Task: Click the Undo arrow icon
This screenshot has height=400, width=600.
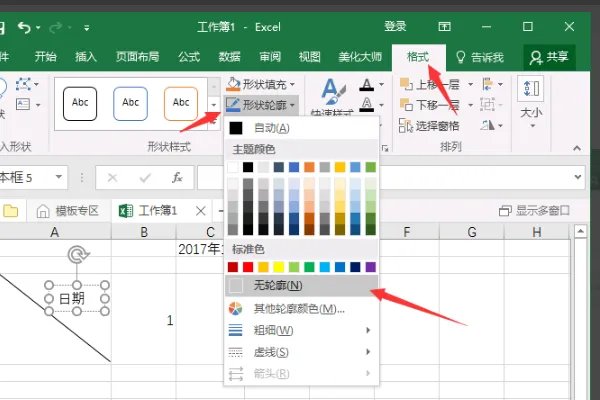Action: pyautogui.click(x=24, y=28)
